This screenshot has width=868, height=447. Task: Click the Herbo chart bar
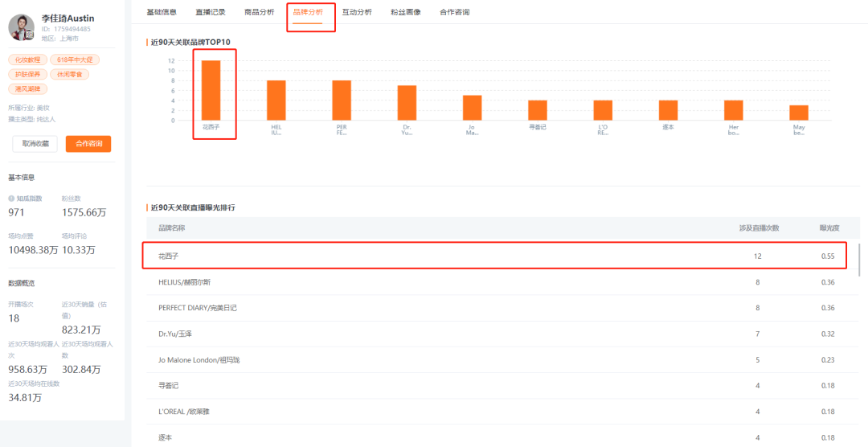coord(734,110)
